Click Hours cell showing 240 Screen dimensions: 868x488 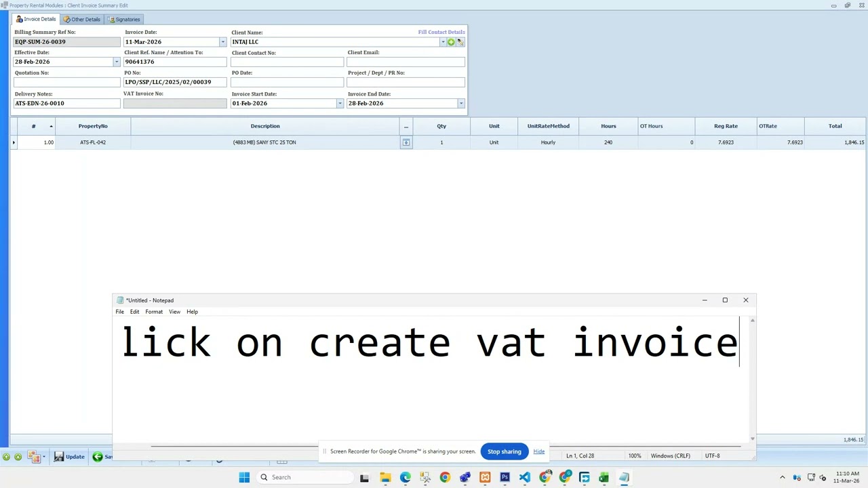tap(608, 142)
